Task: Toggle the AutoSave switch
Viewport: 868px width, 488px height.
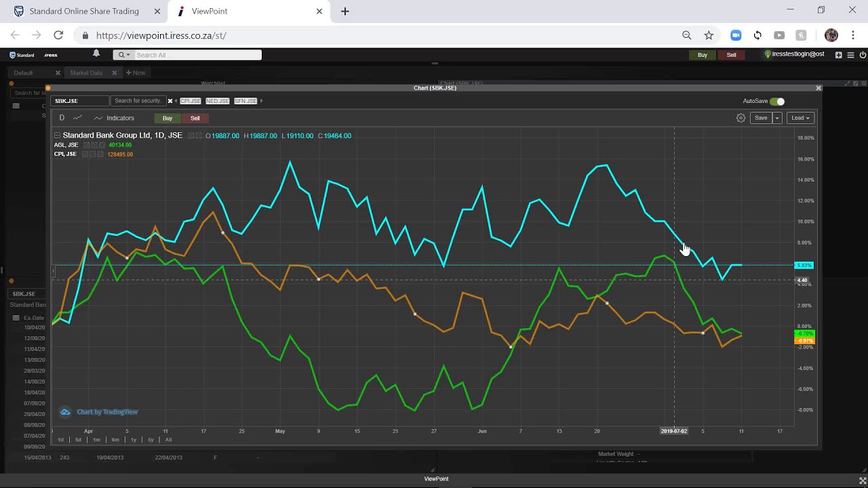Action: pyautogui.click(x=777, y=101)
